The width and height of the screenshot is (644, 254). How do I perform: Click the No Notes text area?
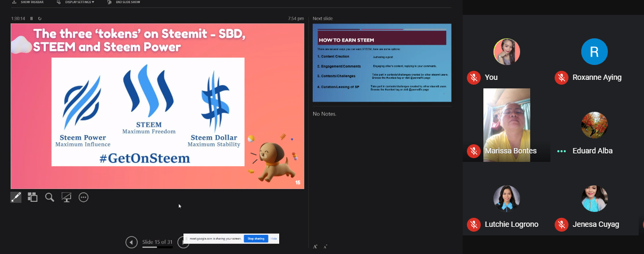(x=324, y=113)
